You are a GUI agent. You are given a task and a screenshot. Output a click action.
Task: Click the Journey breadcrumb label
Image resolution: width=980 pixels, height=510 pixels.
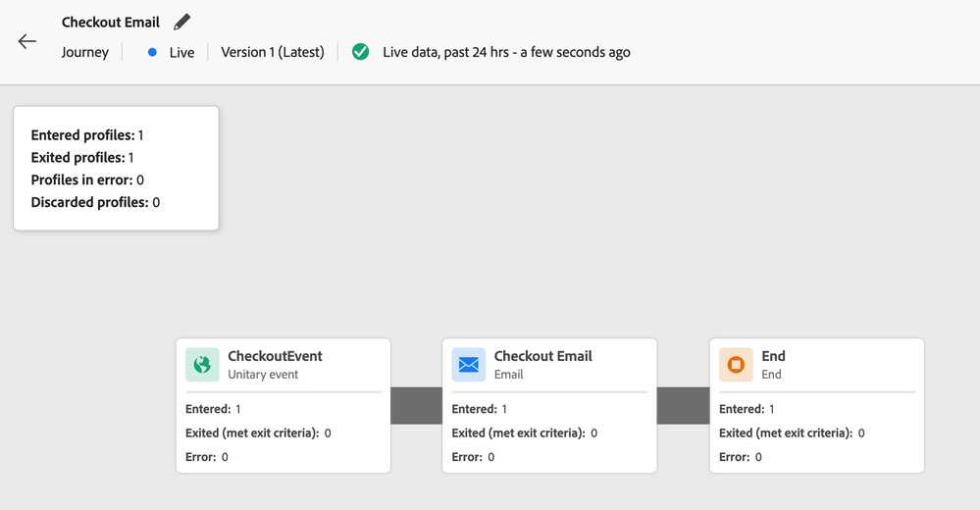click(84, 52)
